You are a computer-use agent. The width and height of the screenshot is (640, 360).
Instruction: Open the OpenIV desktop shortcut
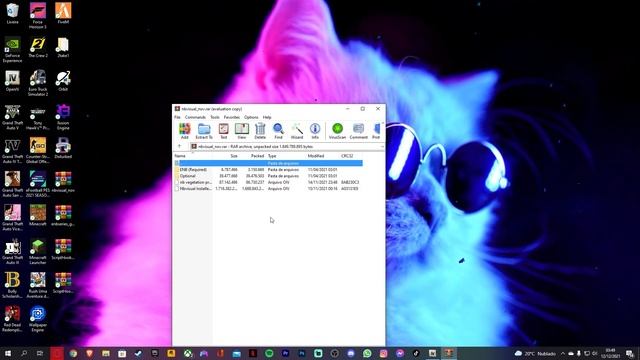[12, 81]
